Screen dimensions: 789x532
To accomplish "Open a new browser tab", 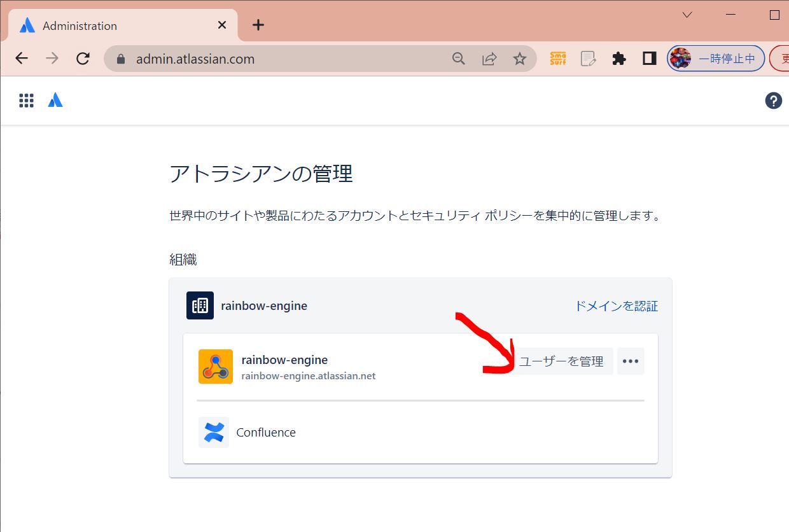I will (x=258, y=25).
